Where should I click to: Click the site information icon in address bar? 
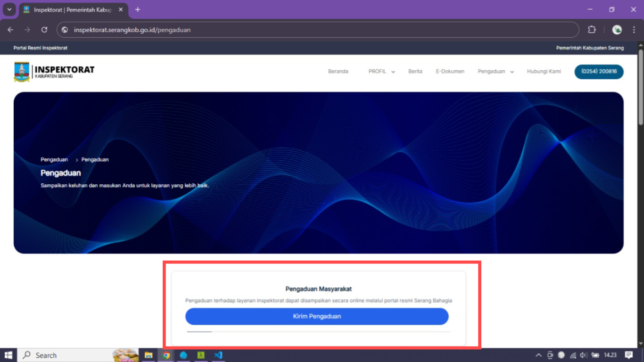(65, 30)
